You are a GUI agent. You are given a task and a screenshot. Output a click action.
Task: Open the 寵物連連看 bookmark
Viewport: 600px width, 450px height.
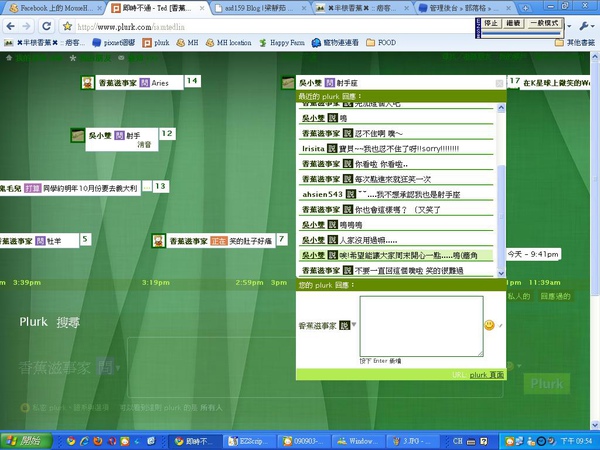click(x=335, y=42)
